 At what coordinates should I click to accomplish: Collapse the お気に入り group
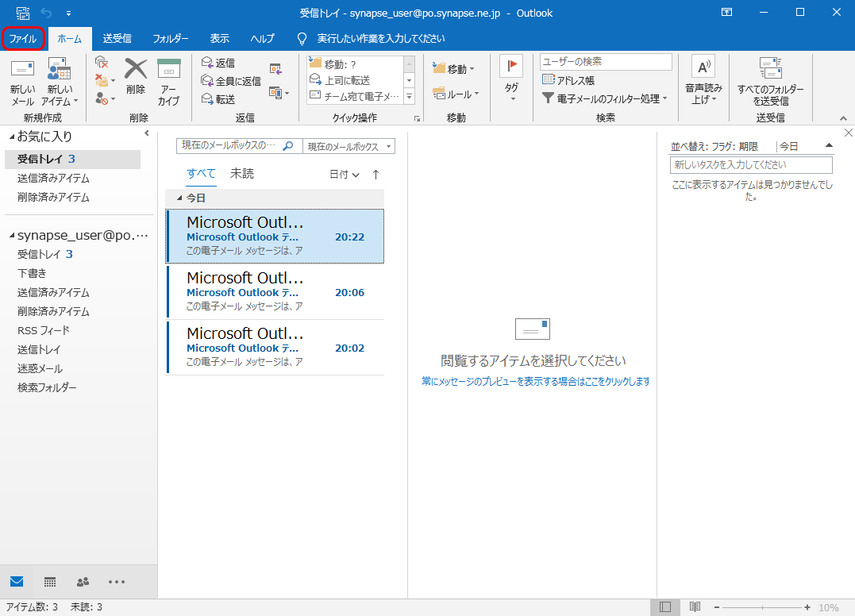point(12,137)
